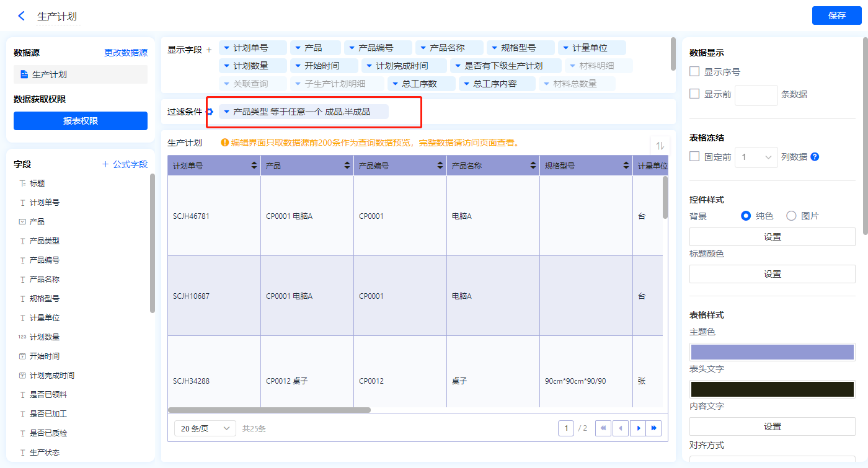Click the filter condition gear icon
The width and height of the screenshot is (868, 468).
(210, 112)
